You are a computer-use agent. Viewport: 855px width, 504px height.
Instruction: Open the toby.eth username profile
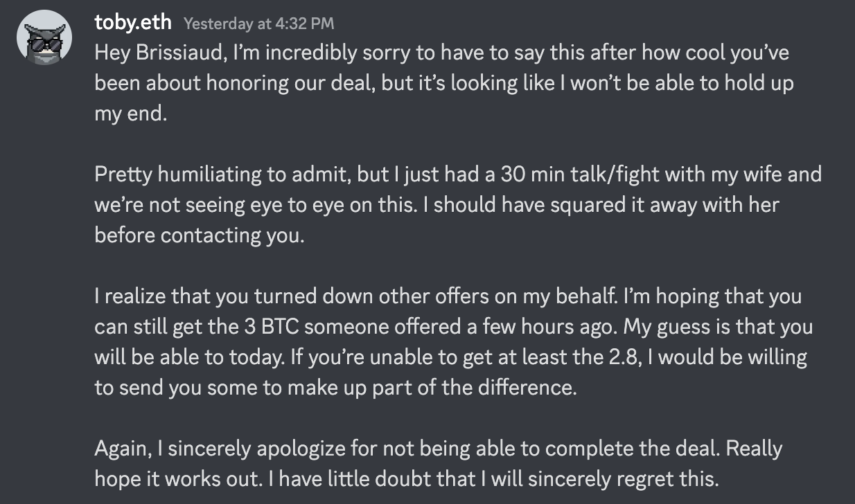pos(133,23)
